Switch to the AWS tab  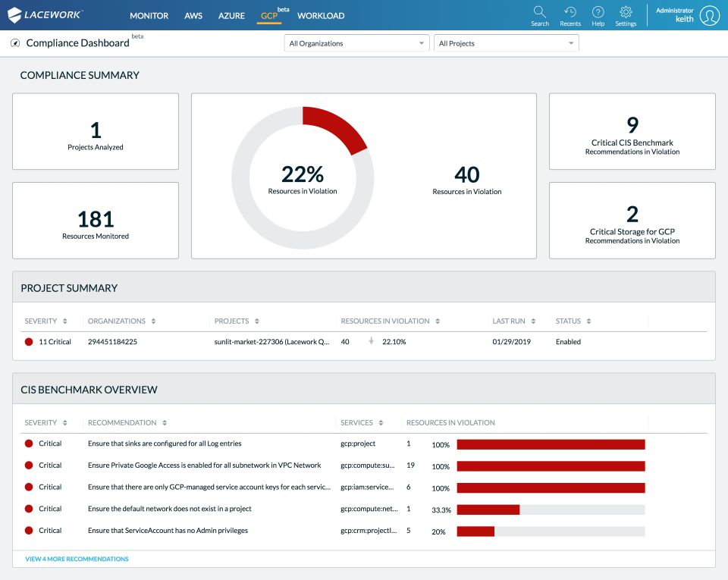[x=193, y=15]
